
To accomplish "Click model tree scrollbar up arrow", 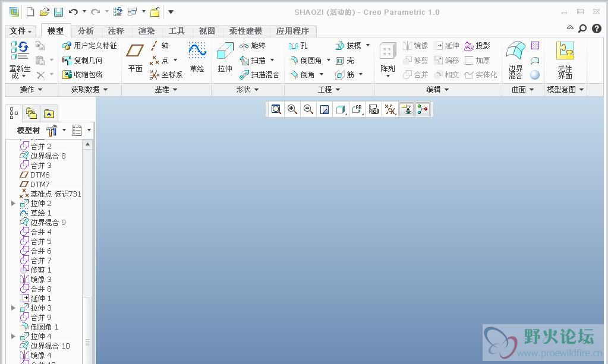I will click(87, 144).
